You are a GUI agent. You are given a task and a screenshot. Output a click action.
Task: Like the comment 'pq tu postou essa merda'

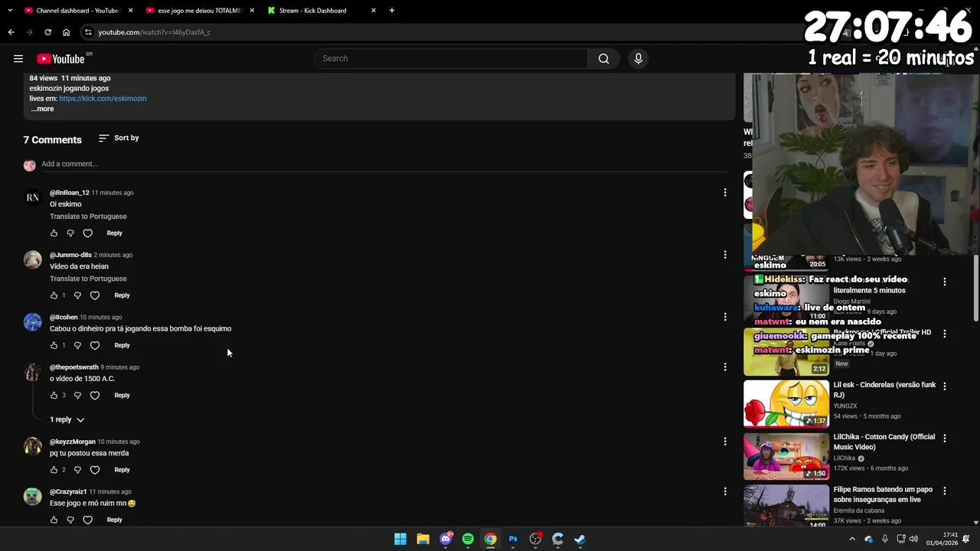pyautogui.click(x=54, y=470)
